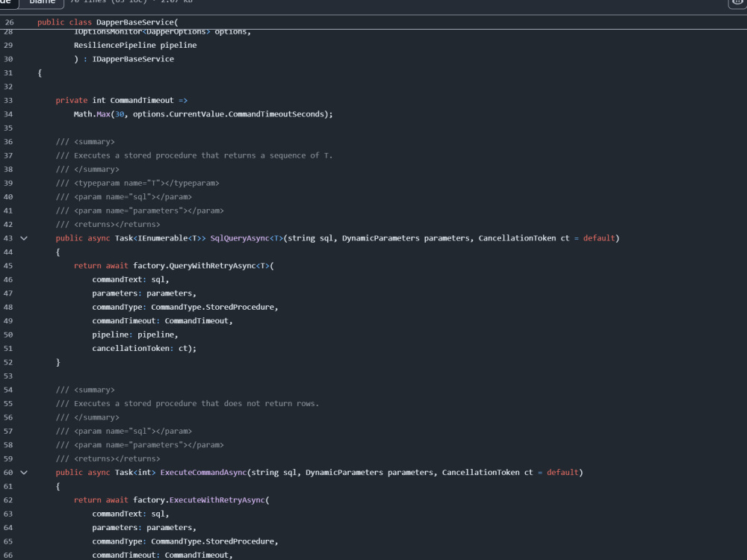
Task: Click 'Math.Max(30,' call on line 34
Action: [101, 114]
